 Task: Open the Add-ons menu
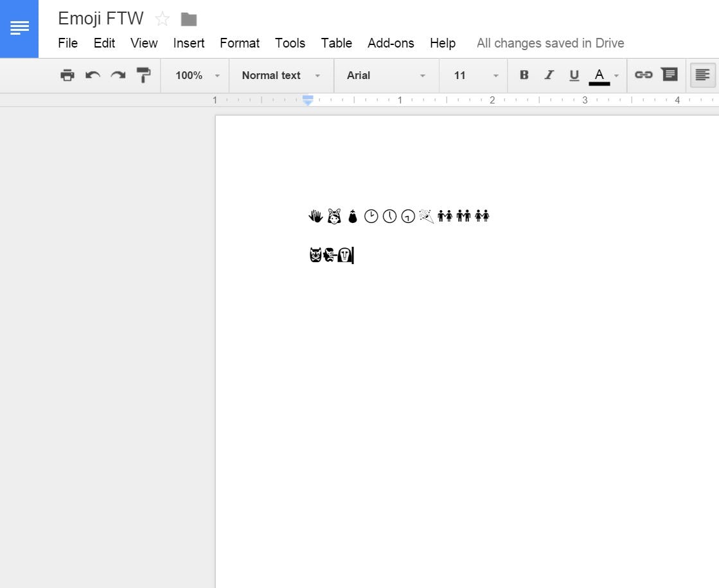[391, 43]
